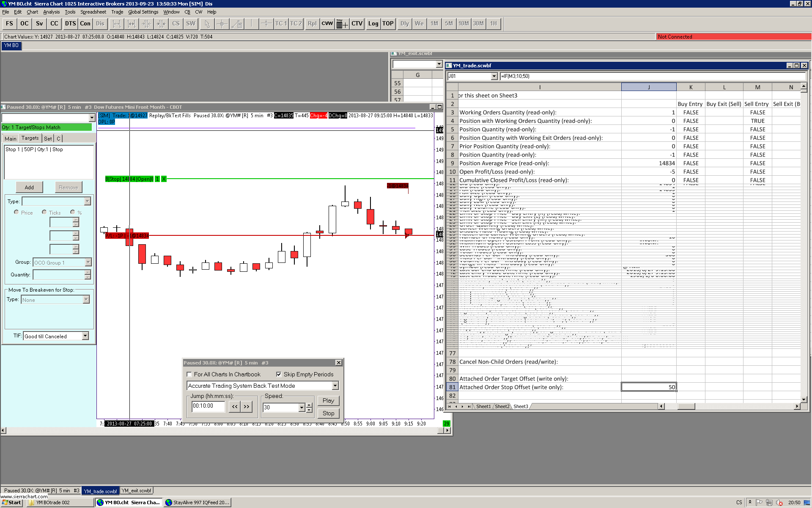
Task: Click the Jump time input field
Action: click(208, 406)
